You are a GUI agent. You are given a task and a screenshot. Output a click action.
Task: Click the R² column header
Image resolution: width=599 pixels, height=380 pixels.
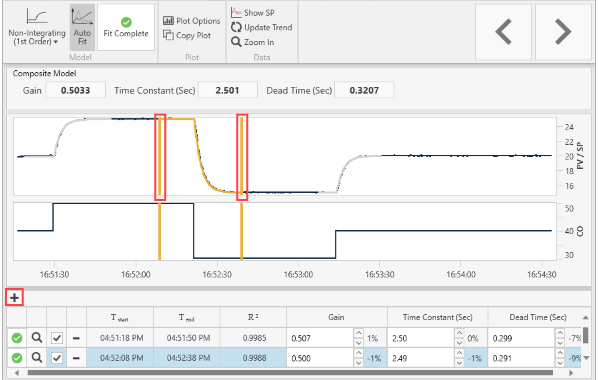pos(253,317)
